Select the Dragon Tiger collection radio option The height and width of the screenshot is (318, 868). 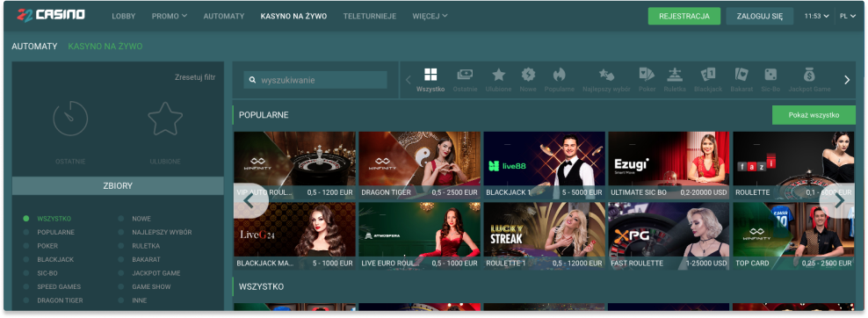(26, 300)
